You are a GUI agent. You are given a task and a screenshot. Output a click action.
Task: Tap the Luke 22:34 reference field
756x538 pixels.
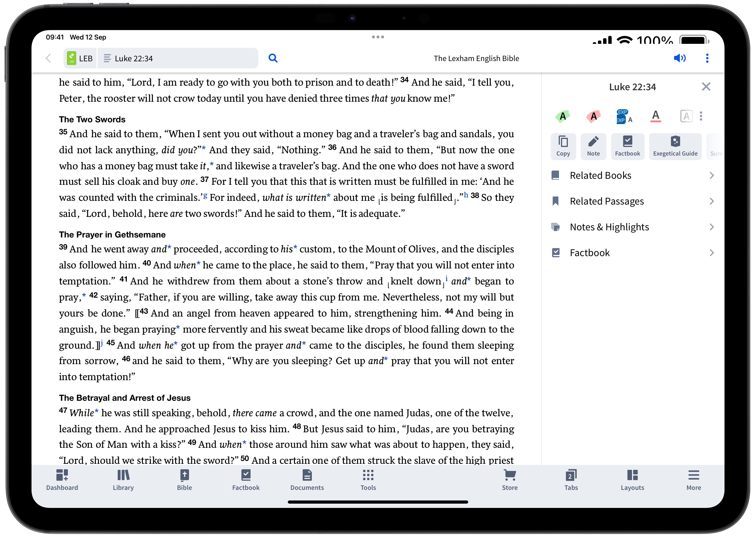(178, 58)
